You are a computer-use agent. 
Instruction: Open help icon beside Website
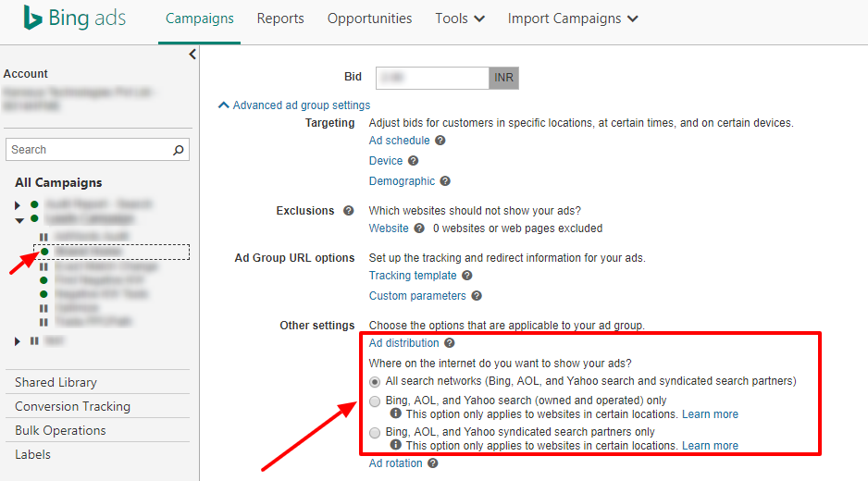coord(419,228)
